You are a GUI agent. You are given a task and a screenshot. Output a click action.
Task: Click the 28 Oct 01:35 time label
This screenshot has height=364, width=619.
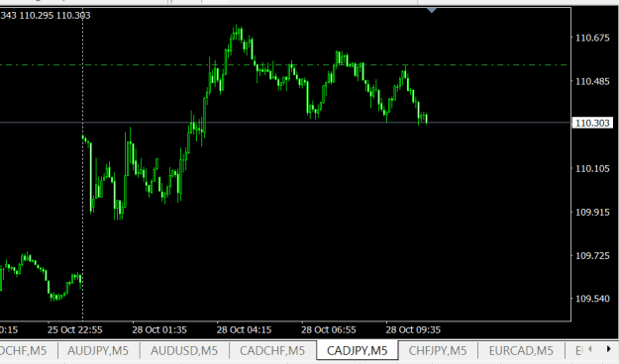pyautogui.click(x=159, y=329)
